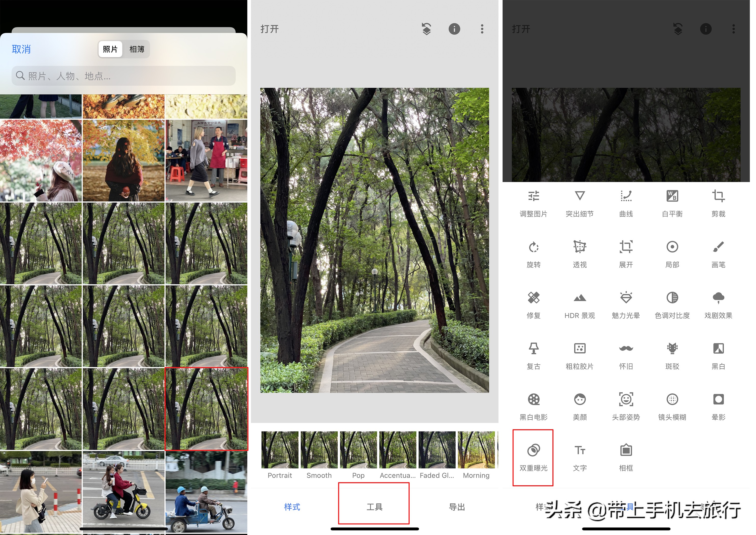This screenshot has height=535, width=756.
Task: Open the 晕影 vignette tool
Action: 719,407
